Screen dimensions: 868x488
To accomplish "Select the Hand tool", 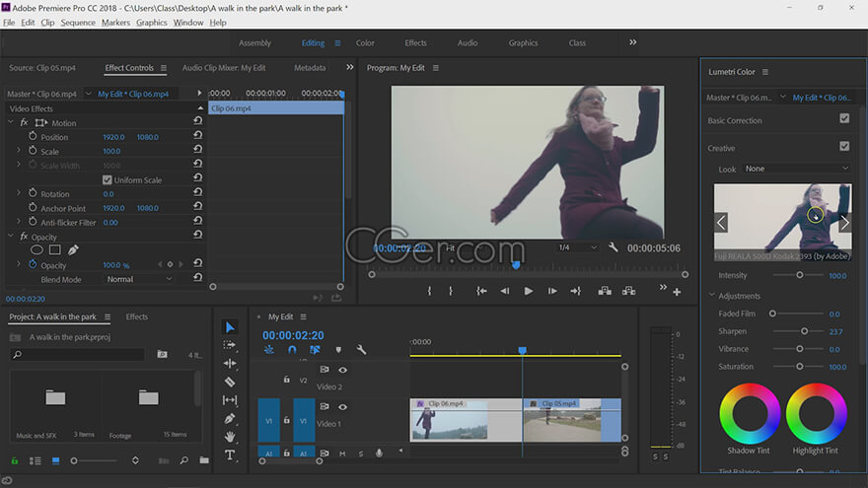I will pos(230,437).
